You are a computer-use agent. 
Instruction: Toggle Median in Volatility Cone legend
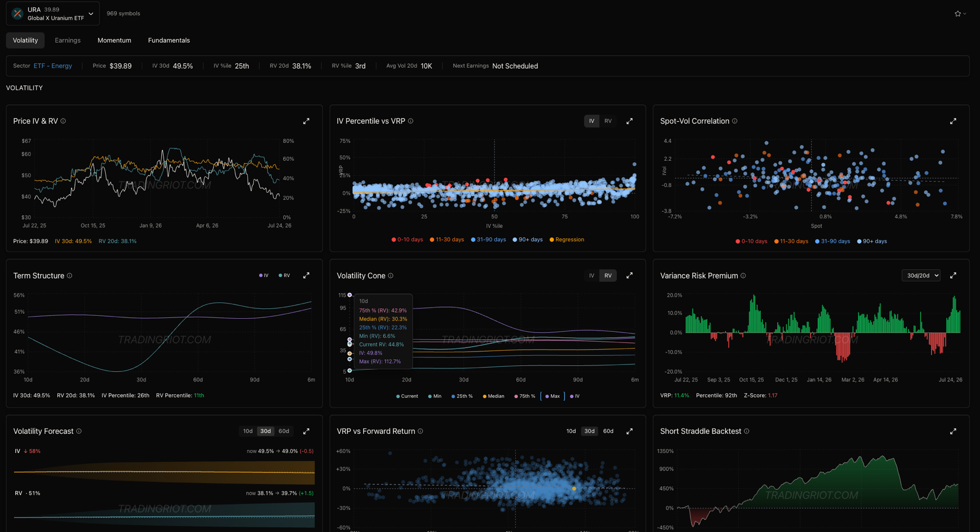pos(493,396)
